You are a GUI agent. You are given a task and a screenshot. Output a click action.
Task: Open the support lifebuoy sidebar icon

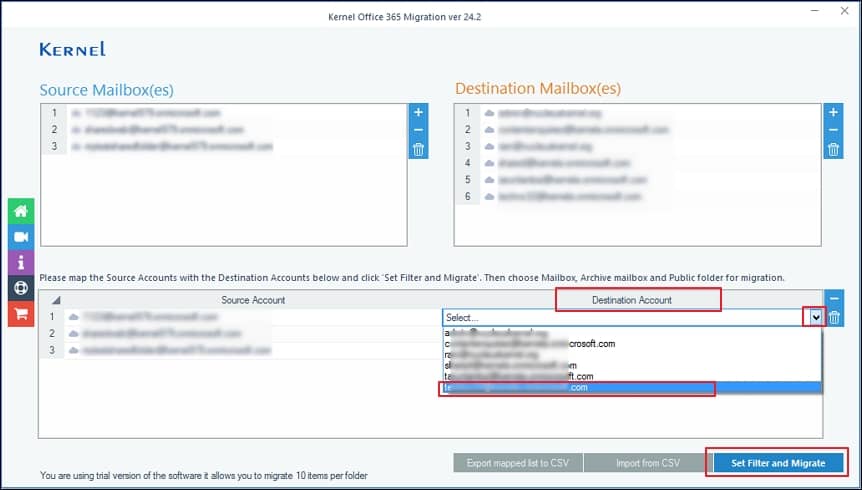(21, 288)
